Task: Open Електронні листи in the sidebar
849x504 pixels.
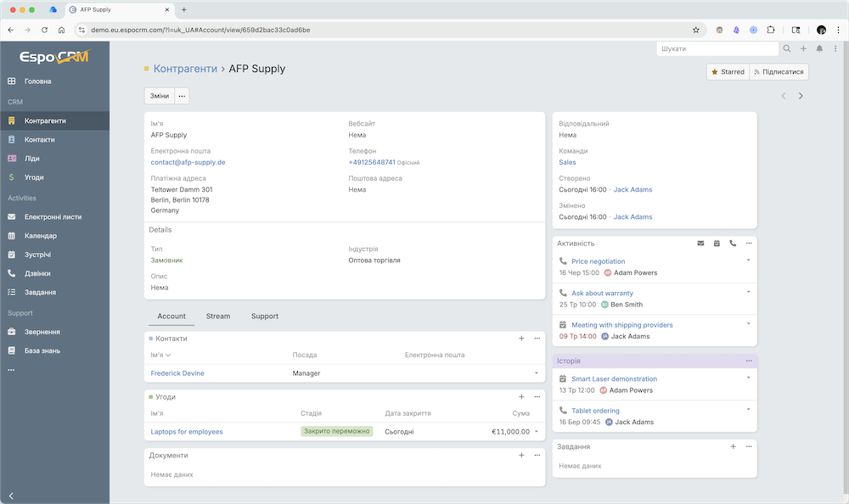Action: tap(54, 217)
